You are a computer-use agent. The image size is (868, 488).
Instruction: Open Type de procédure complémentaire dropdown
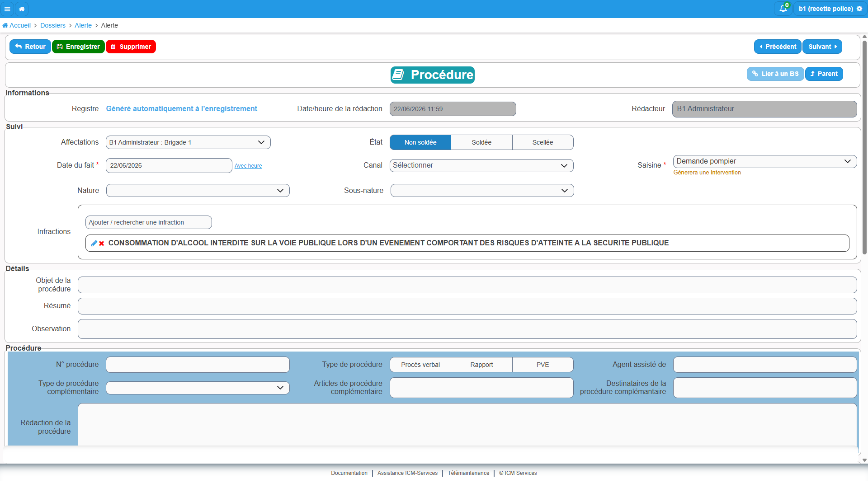tap(198, 388)
